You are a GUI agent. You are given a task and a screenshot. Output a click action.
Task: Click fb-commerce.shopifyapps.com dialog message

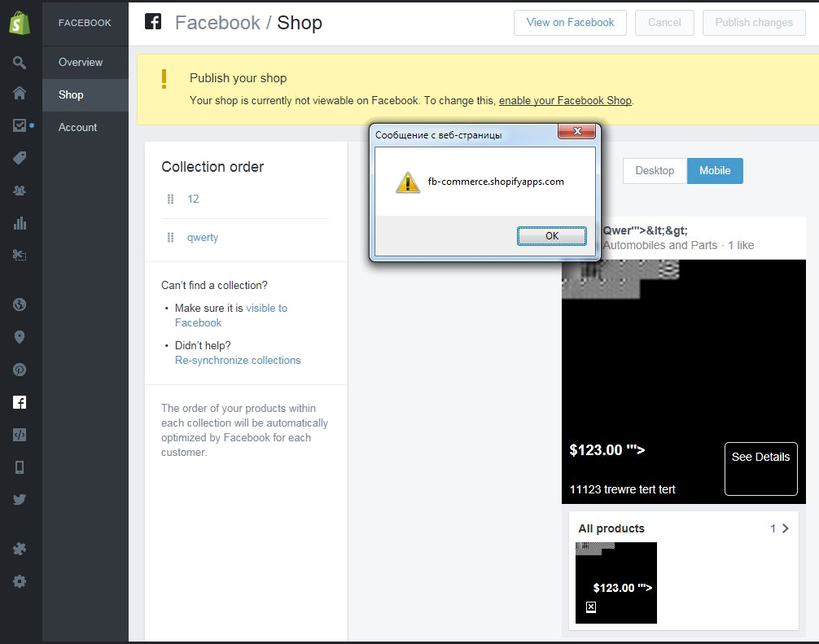click(496, 182)
